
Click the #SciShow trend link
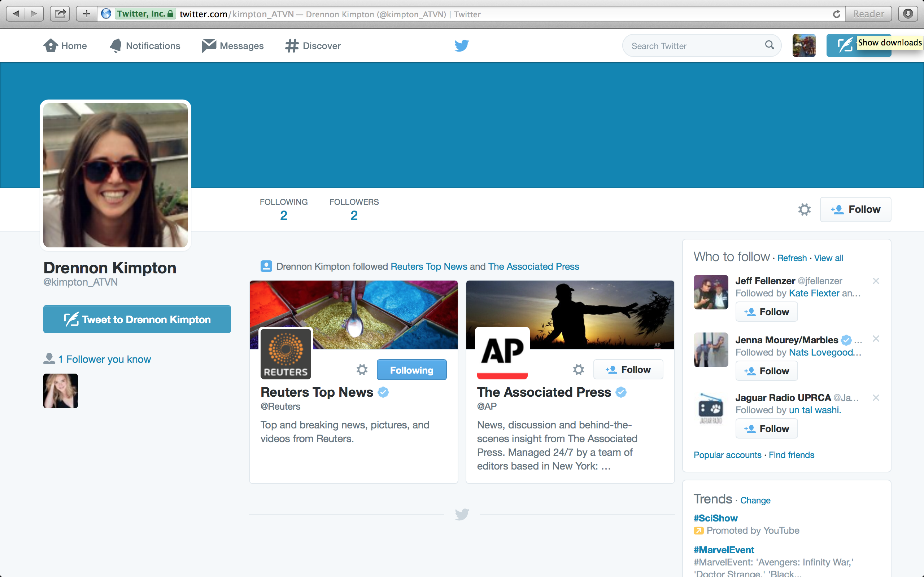click(x=715, y=518)
